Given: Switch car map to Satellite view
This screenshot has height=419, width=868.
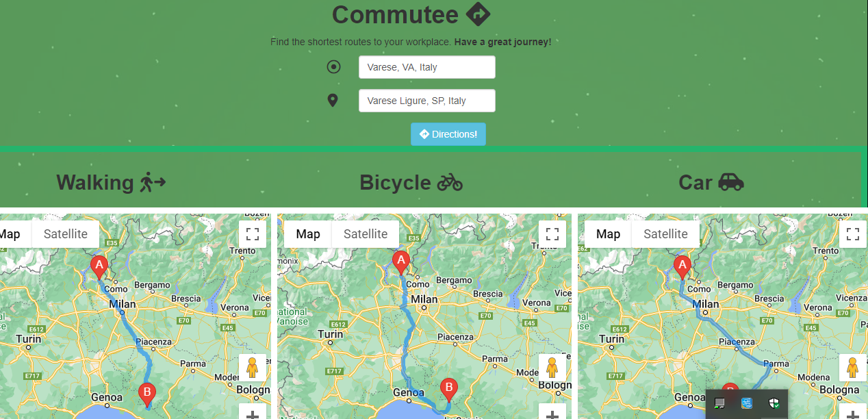Looking at the screenshot, I should pos(665,234).
